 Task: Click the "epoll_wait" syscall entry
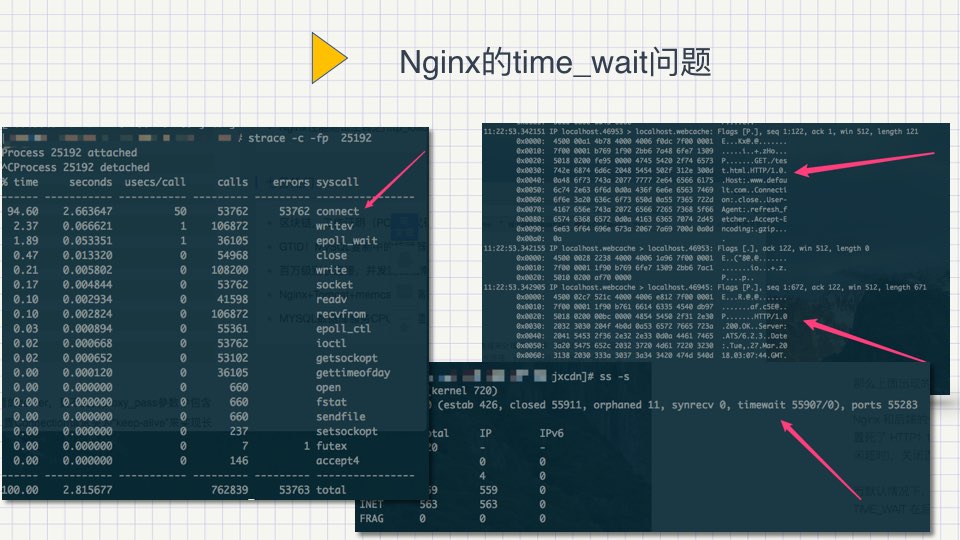pyautogui.click(x=347, y=241)
